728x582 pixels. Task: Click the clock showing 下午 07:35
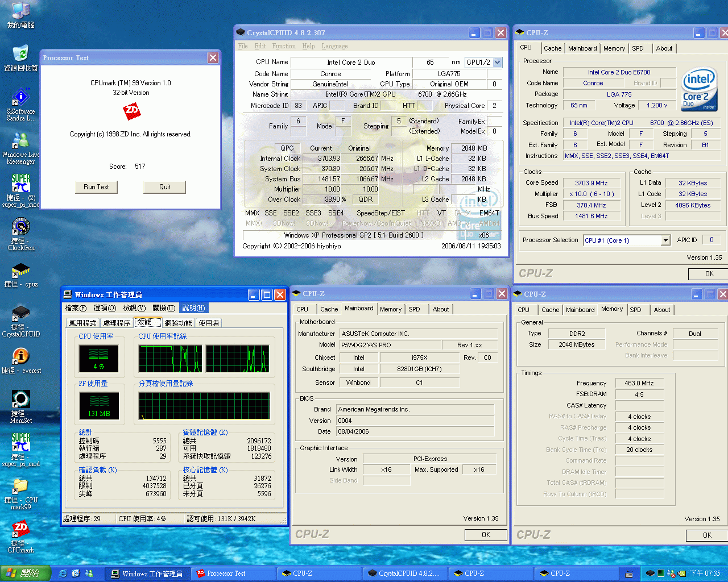(x=705, y=573)
